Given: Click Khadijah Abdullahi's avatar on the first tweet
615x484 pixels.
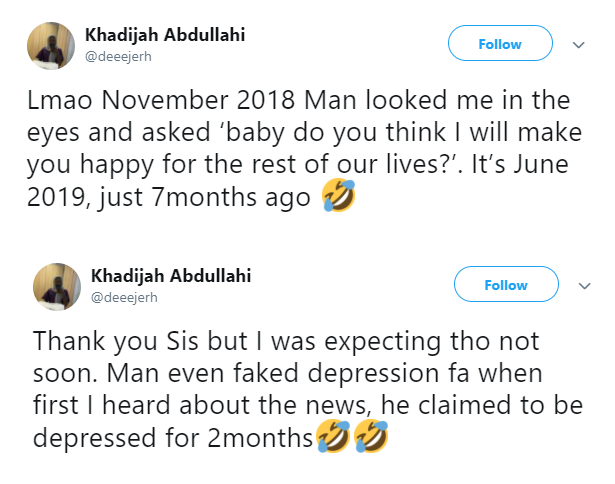Looking at the screenshot, I should pos(48,45).
